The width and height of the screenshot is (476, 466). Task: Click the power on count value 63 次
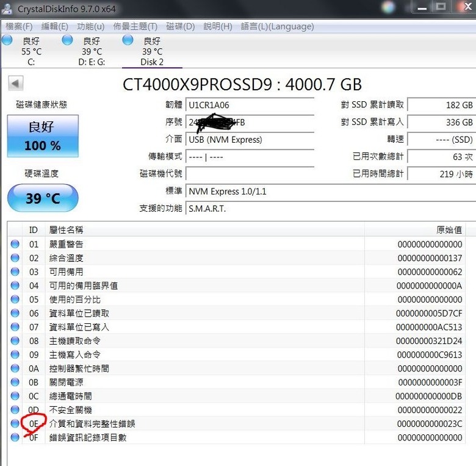441,157
